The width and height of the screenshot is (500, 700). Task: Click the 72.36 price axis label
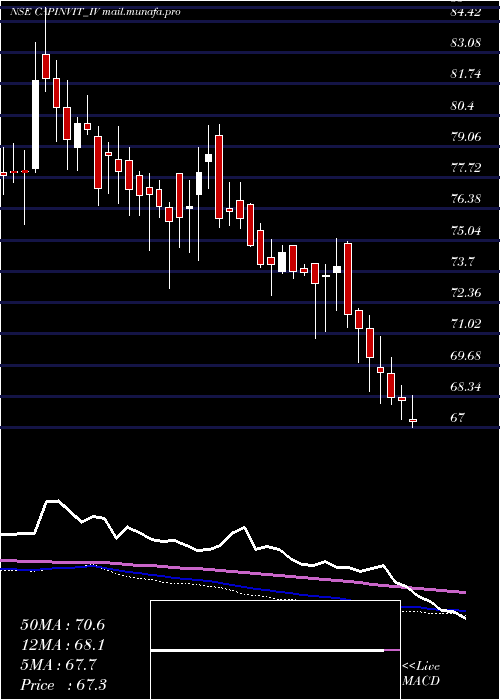(466, 293)
